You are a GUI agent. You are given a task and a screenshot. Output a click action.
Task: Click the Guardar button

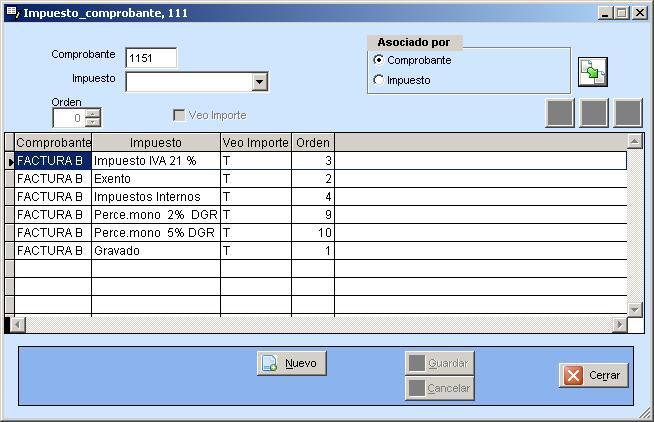[x=439, y=363]
